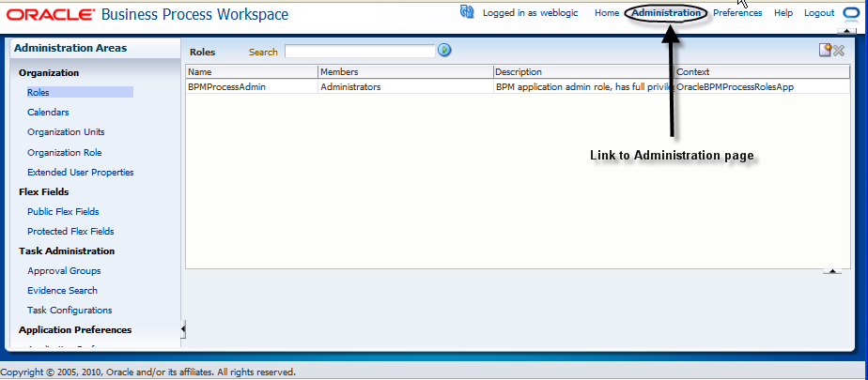Select Roles in Administration Areas

coord(39,92)
